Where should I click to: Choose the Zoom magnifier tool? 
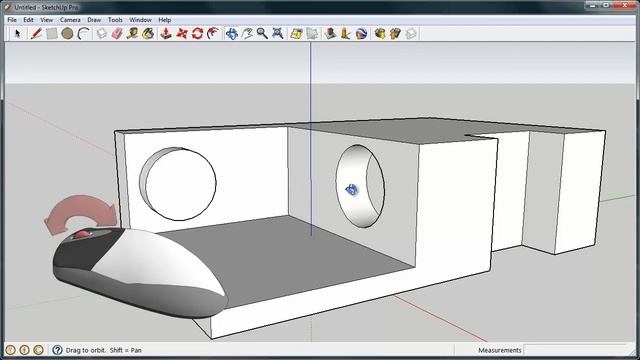[x=262, y=33]
